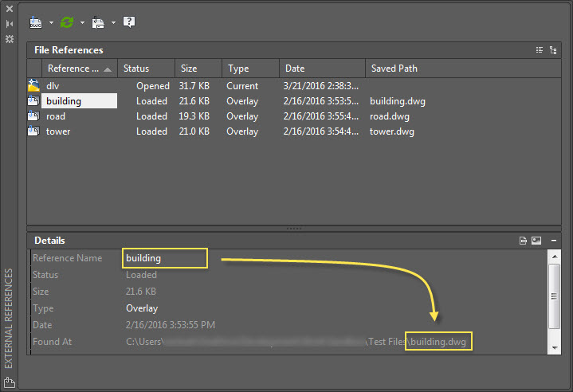The image size is (573, 392).
Task: Click the External References palette icon
Action: (x=10, y=382)
